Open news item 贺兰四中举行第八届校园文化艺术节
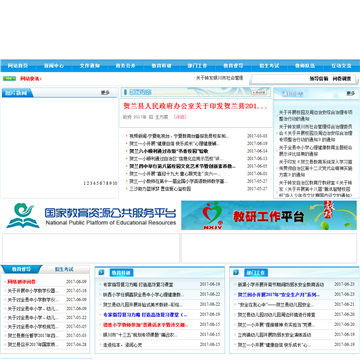360x360 pixels. pyautogui.click(x=182, y=166)
